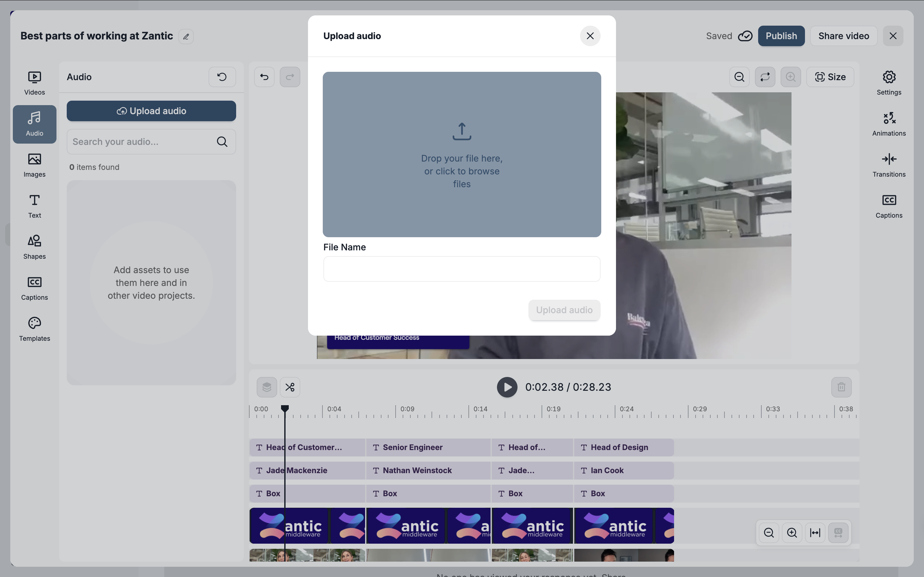Open the Templates panel

(x=34, y=329)
